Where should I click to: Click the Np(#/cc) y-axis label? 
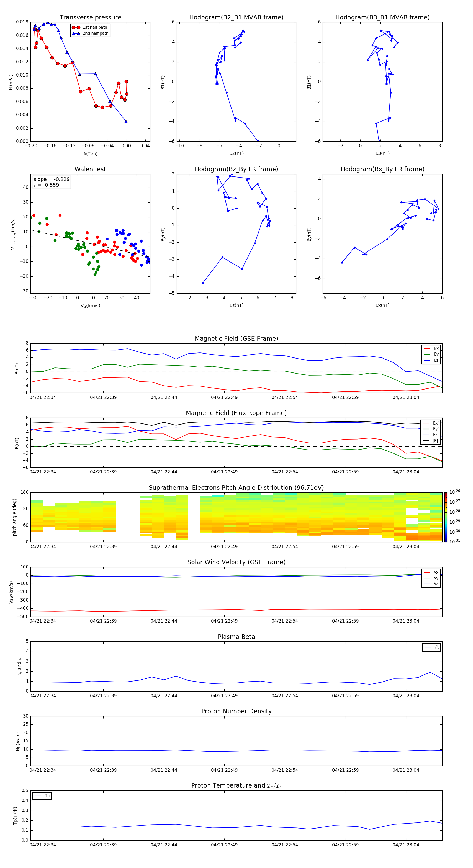[x=18, y=741]
